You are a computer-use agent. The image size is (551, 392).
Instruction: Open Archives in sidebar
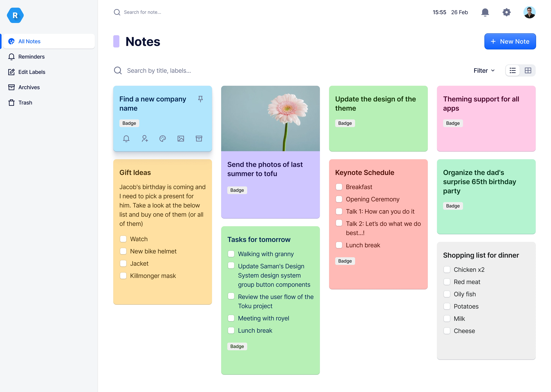[x=49, y=87]
